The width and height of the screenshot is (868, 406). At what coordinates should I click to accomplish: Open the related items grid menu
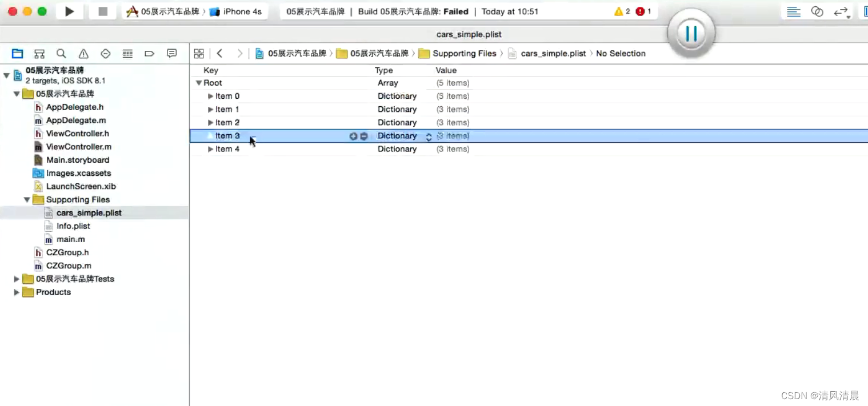tap(199, 54)
